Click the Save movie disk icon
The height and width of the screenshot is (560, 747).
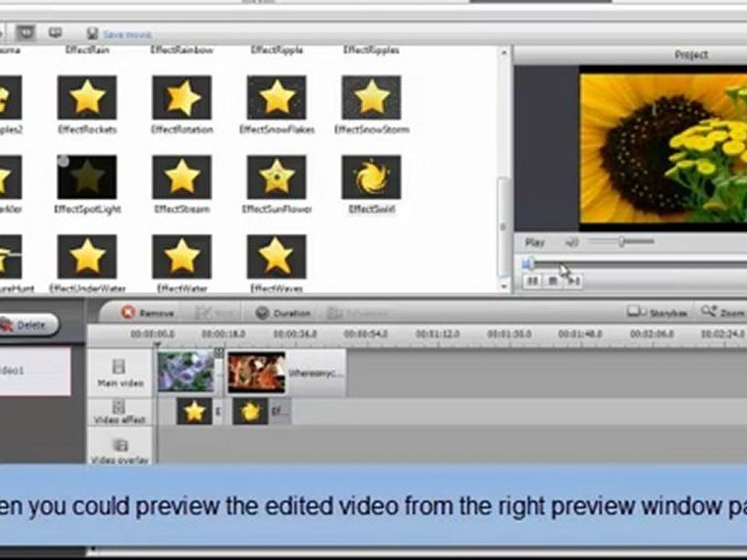[93, 33]
